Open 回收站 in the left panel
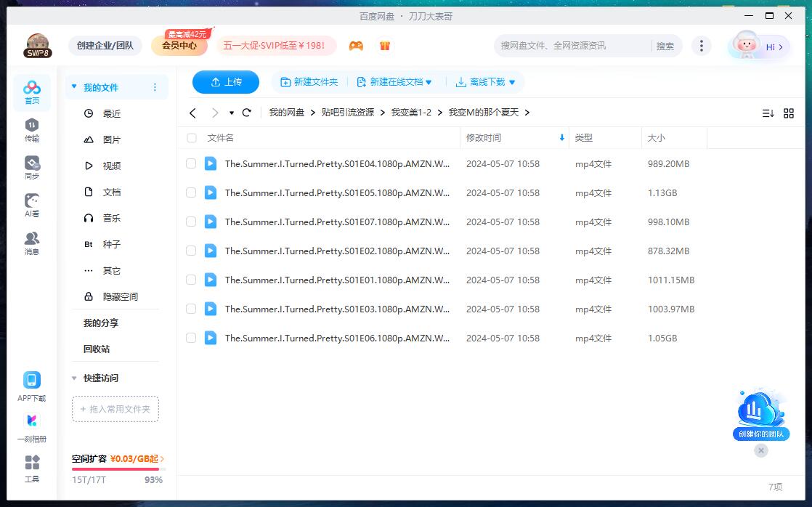The image size is (812, 507). (97, 349)
